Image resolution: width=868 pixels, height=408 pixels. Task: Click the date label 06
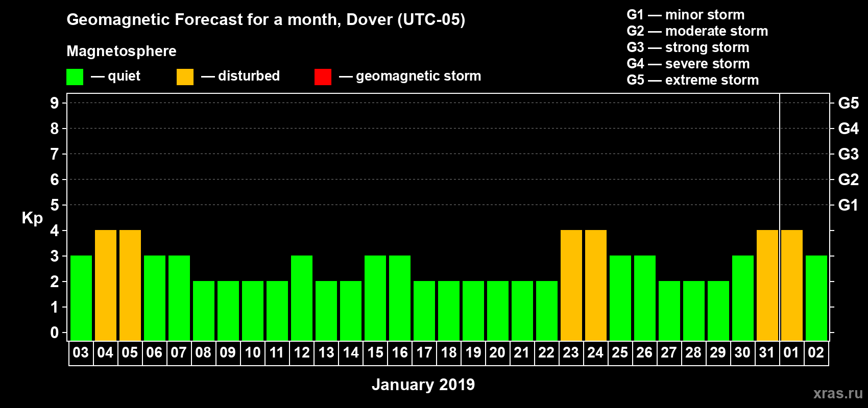(154, 352)
